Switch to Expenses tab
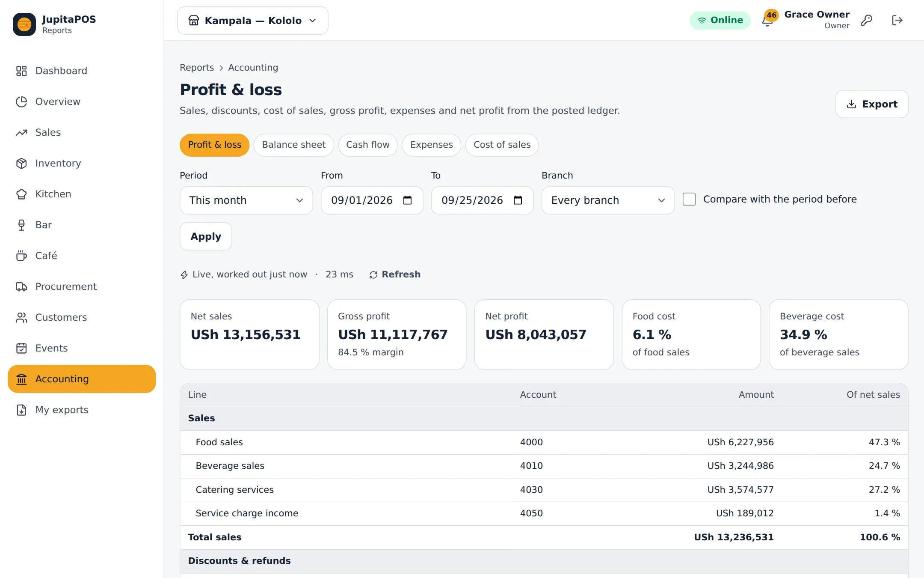 coord(431,145)
